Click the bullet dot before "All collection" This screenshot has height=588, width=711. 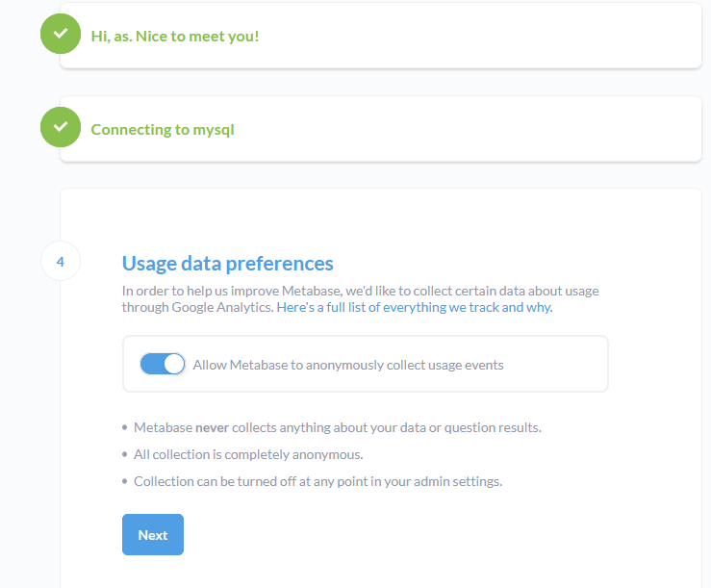click(x=124, y=454)
